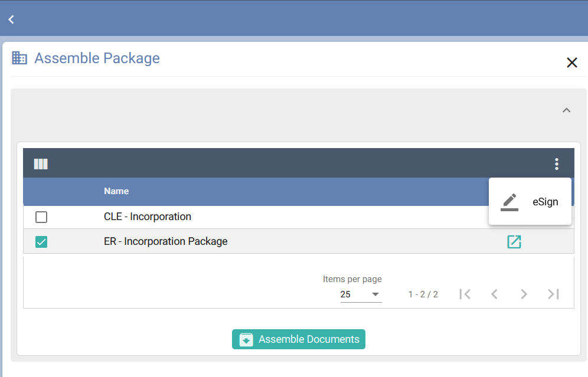This screenshot has width=588, height=377.
Task: Go to the first page
Action: pos(465,294)
